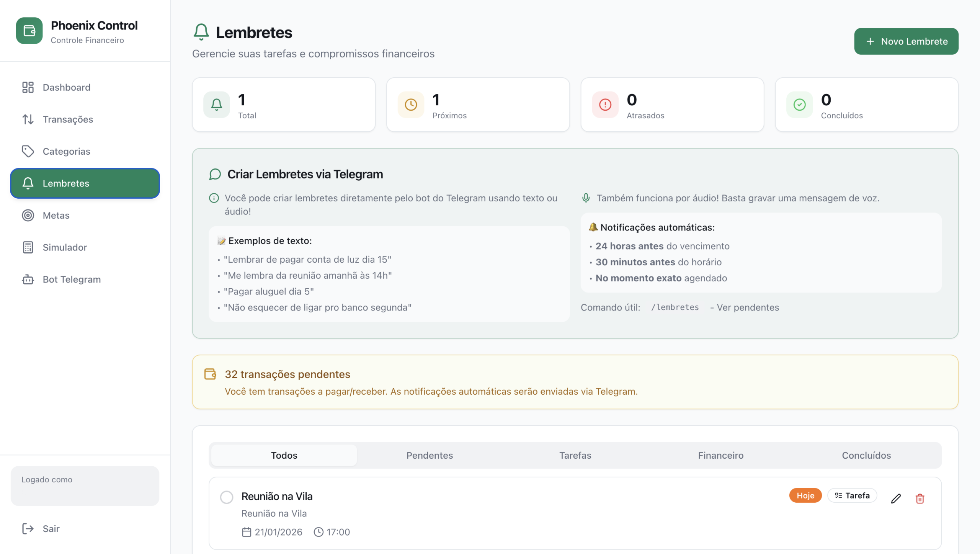The height and width of the screenshot is (554, 980).
Task: Click the Sair logout label
Action: click(x=51, y=529)
